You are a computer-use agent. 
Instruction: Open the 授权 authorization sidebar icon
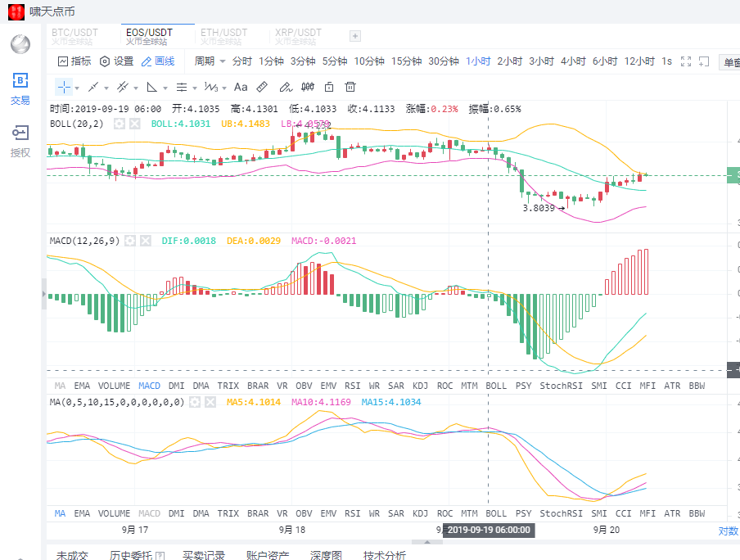point(20,141)
